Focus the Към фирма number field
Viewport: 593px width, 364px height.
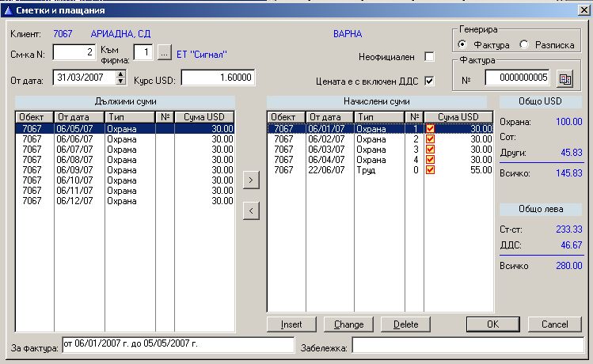pos(143,52)
